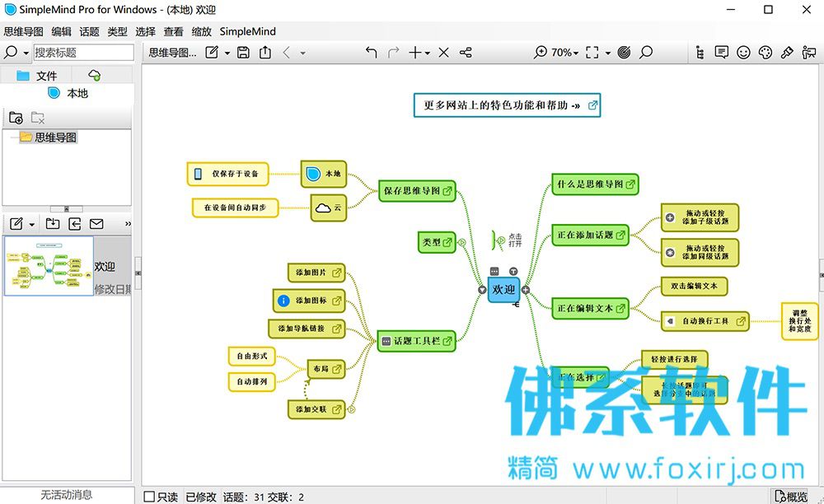Open the add topic dropdown arrow
Screen dimensions: 824x504
[427, 53]
